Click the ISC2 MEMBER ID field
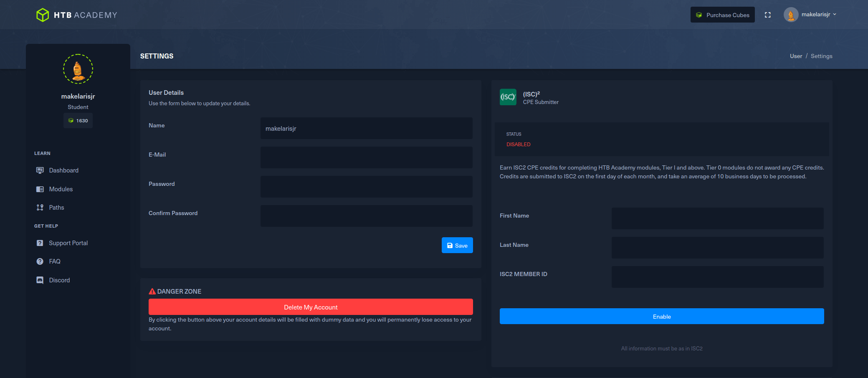 click(717, 277)
